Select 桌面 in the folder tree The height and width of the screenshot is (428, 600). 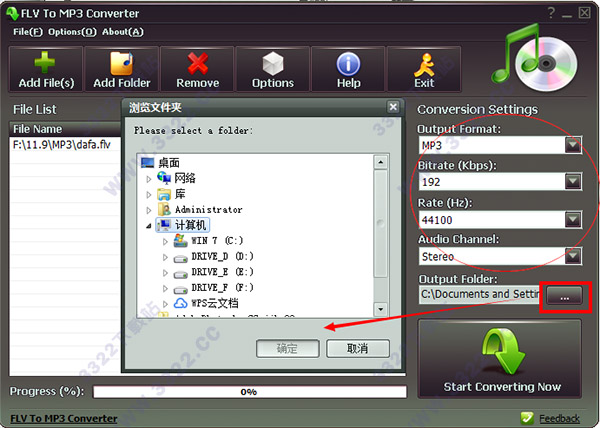pos(169,163)
